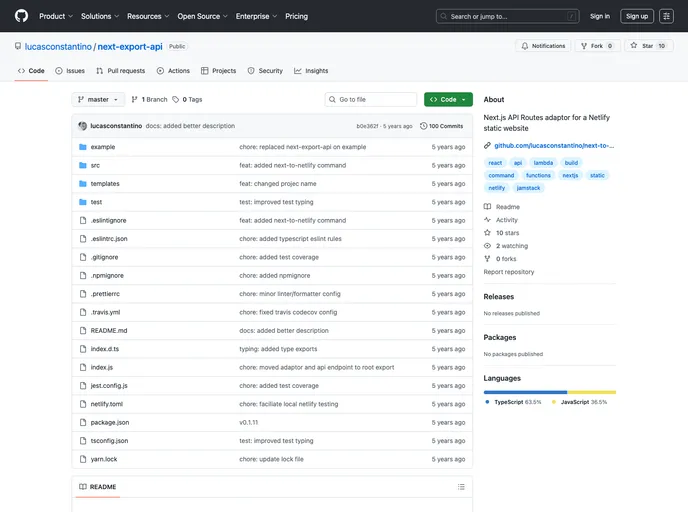Expand the Solutions menu

click(100, 16)
